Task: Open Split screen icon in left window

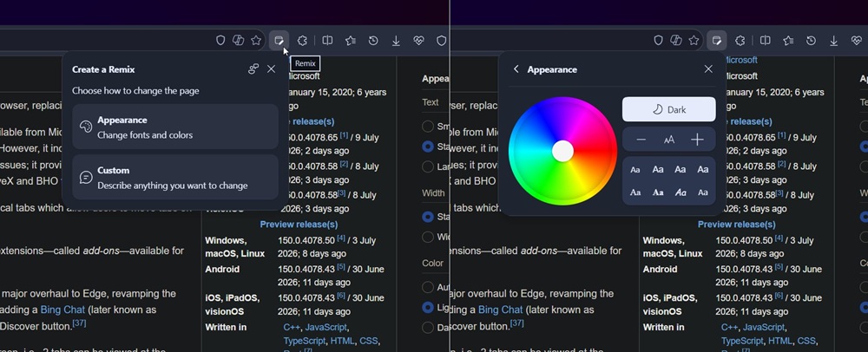Action: [x=328, y=41]
